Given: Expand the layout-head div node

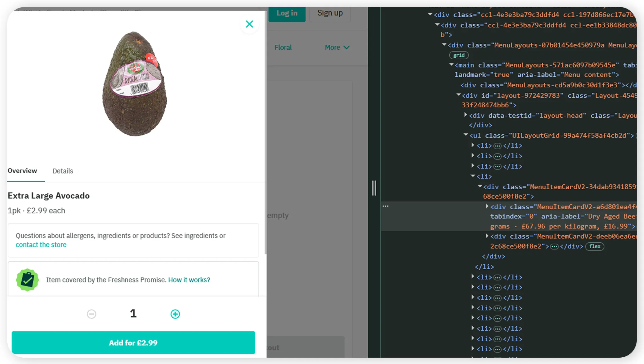Looking at the screenshot, I should (x=465, y=115).
